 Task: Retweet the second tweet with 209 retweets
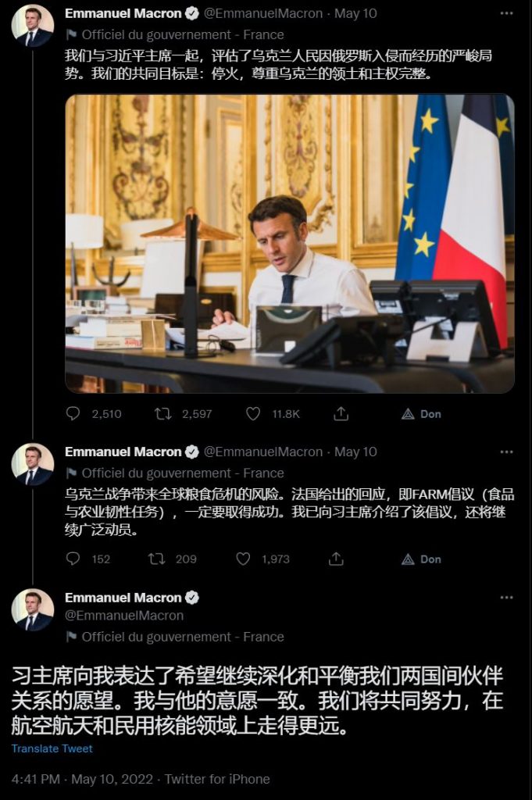156,559
